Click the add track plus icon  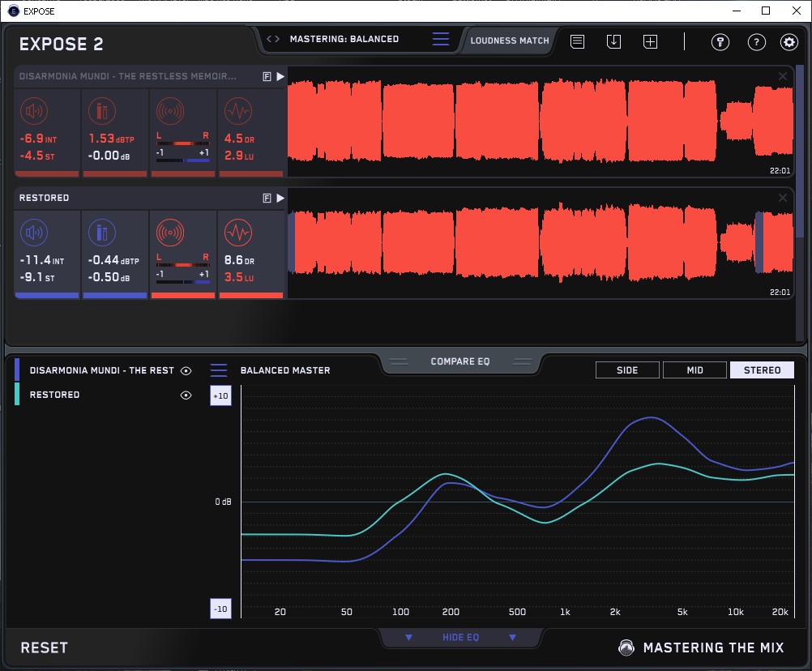(650, 41)
